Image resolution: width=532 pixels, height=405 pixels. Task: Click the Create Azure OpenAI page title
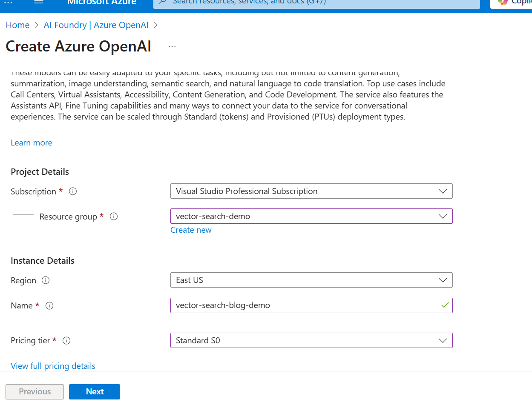78,46
